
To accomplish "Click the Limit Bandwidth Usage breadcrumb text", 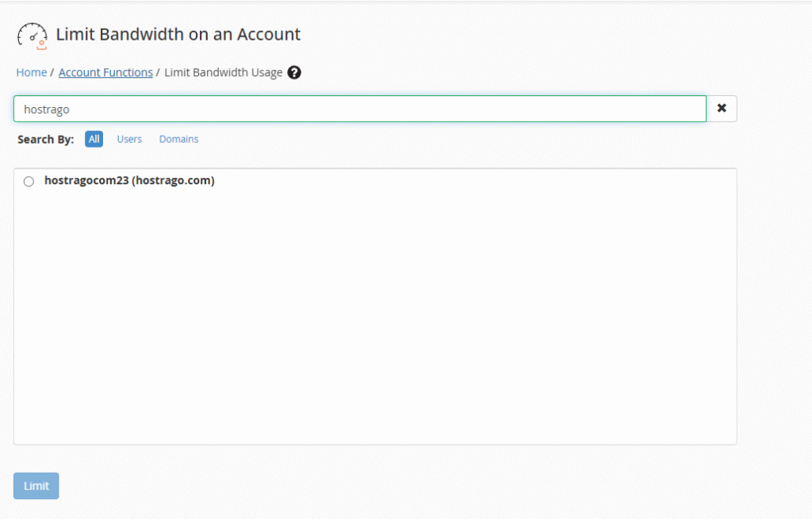I will (x=223, y=72).
